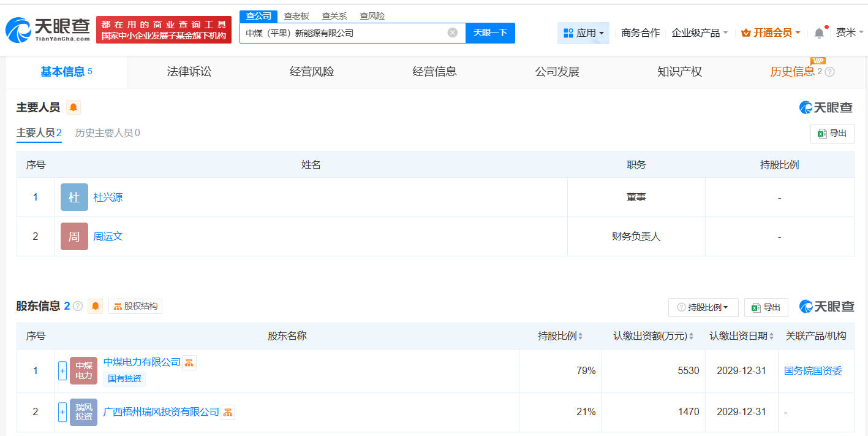Switch to 法律诉讼 tab
Viewport: 868px width, 436px height.
tap(189, 72)
